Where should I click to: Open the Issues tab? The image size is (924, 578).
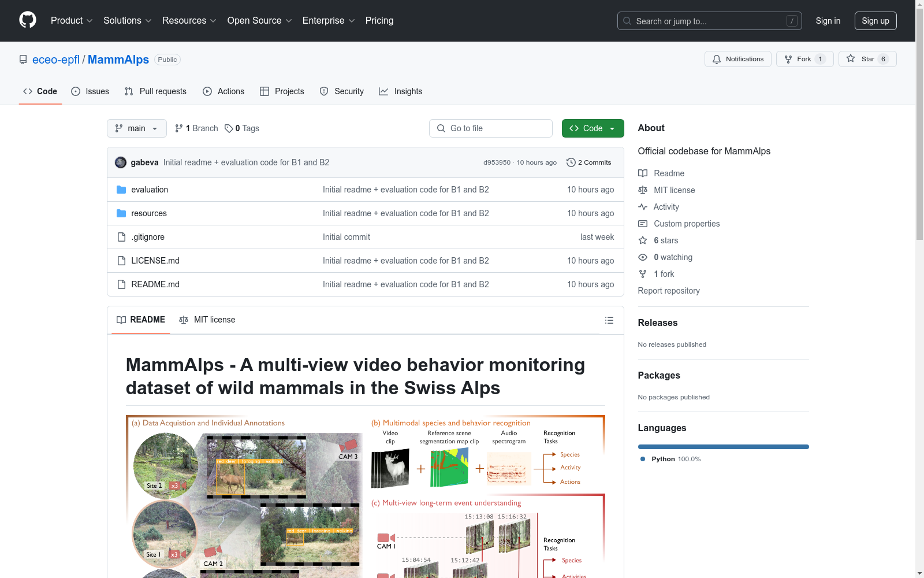coord(90,91)
